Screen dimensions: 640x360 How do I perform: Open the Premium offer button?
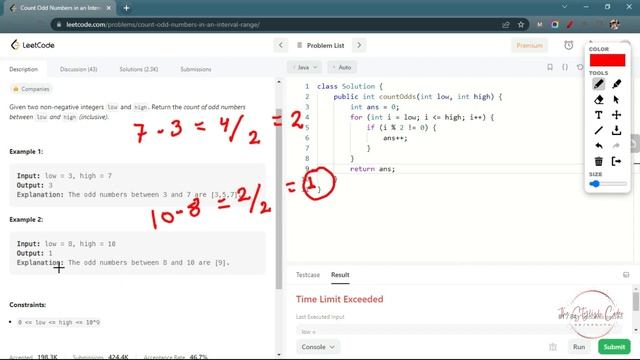529,45
